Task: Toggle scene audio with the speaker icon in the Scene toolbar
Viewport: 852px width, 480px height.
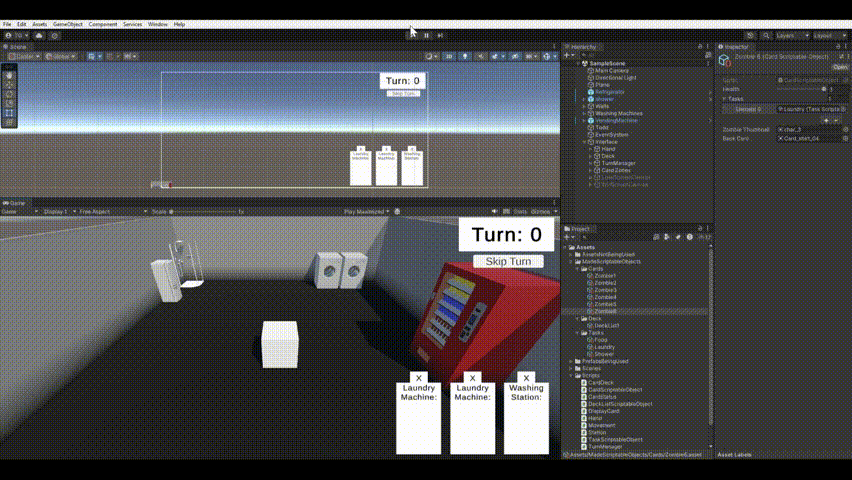Action: click(x=480, y=56)
